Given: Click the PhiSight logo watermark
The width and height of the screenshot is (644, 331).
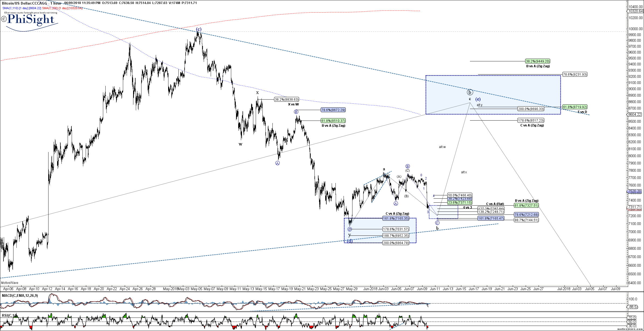Looking at the screenshot, I should point(30,20).
